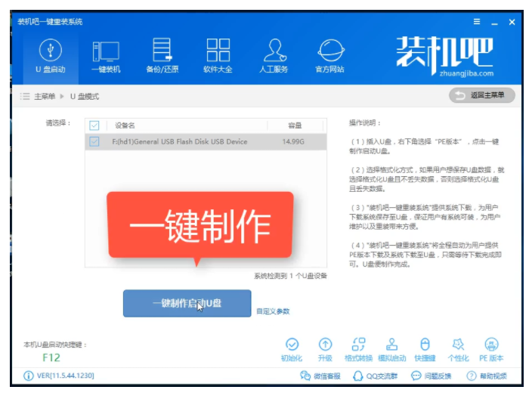
Task: Click the 人工服务 icon
Action: tap(274, 57)
